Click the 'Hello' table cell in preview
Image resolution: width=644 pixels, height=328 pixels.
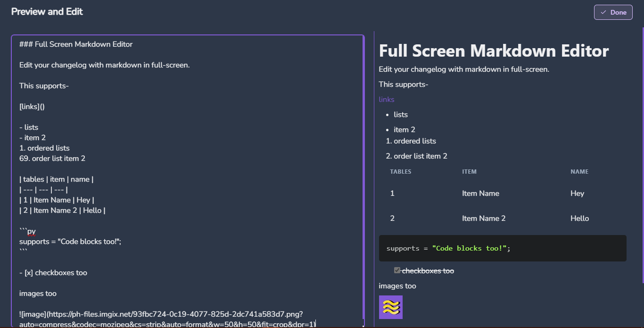pyautogui.click(x=579, y=219)
